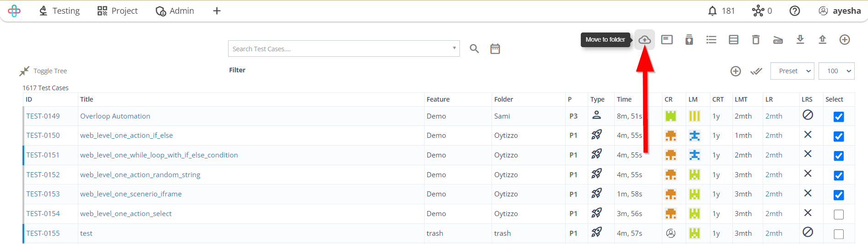Click the double checkmark select-all icon
The height and width of the screenshot is (244, 868).
click(756, 71)
